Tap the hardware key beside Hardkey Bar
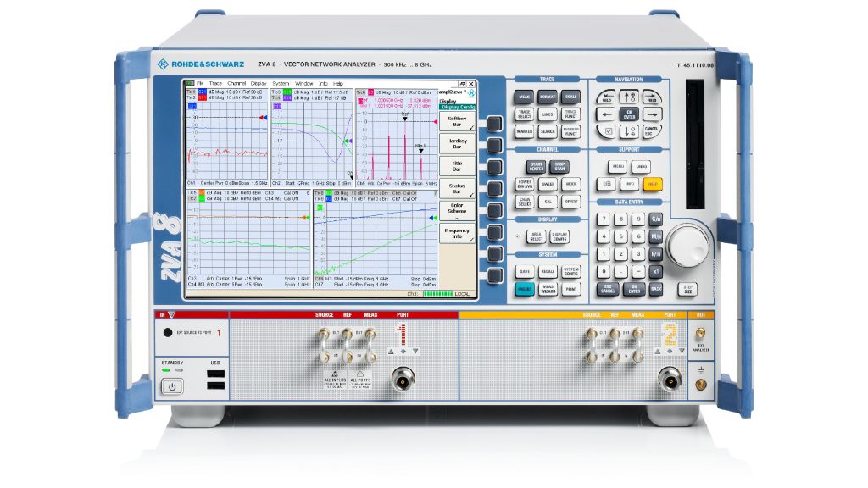This screenshot has width=868, height=488. pyautogui.click(x=494, y=145)
